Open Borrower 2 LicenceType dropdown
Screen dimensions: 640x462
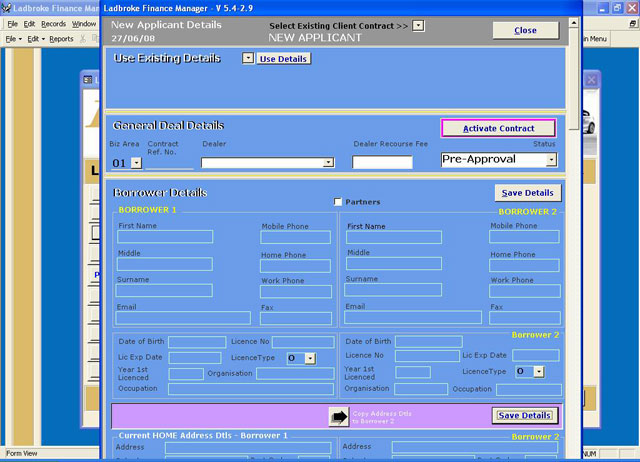pos(539,371)
